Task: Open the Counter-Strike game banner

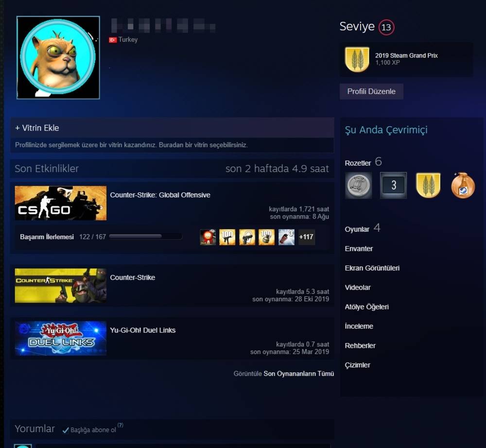Action: [61, 286]
